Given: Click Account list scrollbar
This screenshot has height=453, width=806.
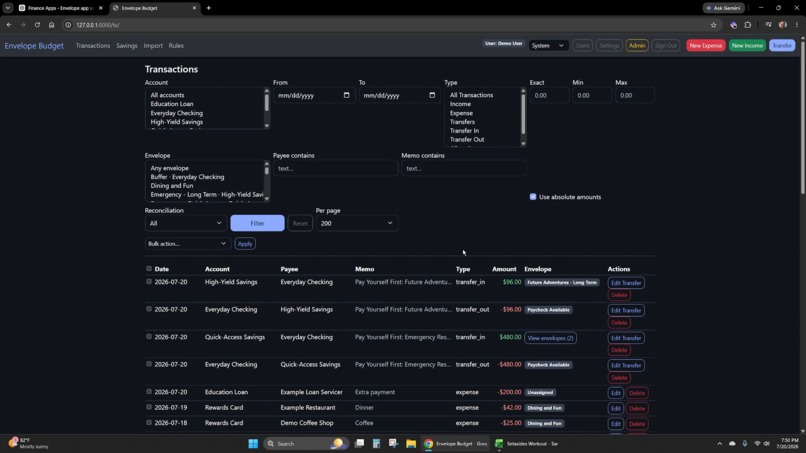Looking at the screenshot, I should [x=266, y=102].
